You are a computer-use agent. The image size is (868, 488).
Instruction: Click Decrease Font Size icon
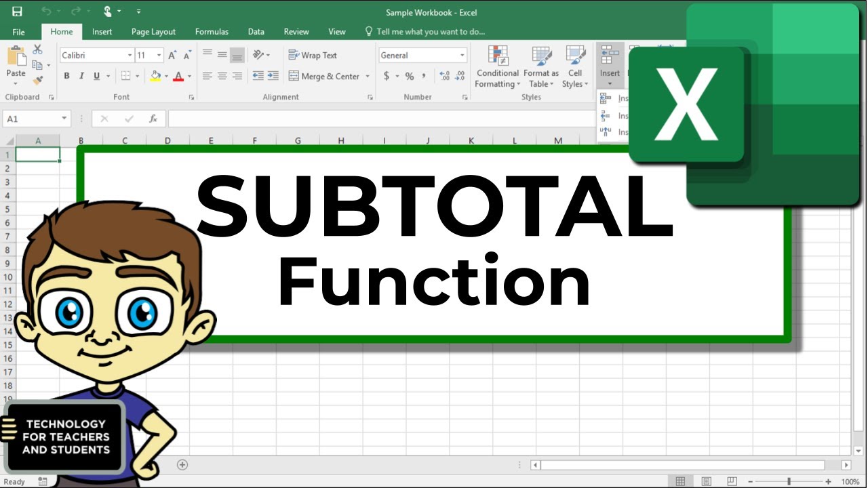[186, 56]
